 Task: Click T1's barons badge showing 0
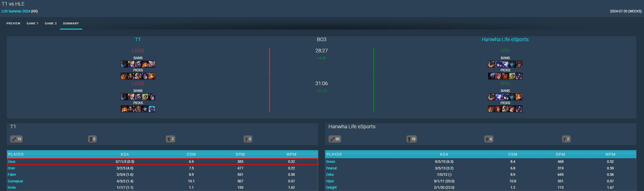[x=248, y=139]
